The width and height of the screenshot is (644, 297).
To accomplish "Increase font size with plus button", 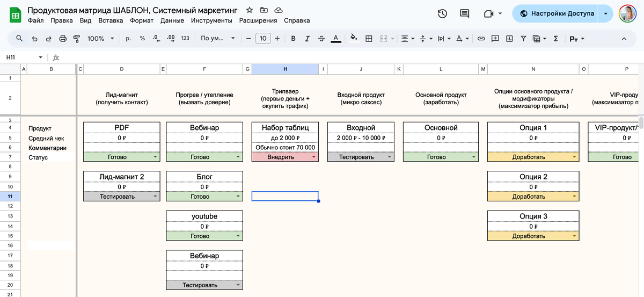I will click(277, 39).
